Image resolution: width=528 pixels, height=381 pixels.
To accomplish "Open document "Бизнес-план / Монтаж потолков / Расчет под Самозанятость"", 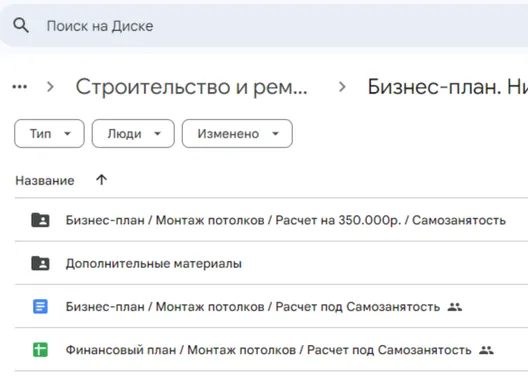I will 253,307.
